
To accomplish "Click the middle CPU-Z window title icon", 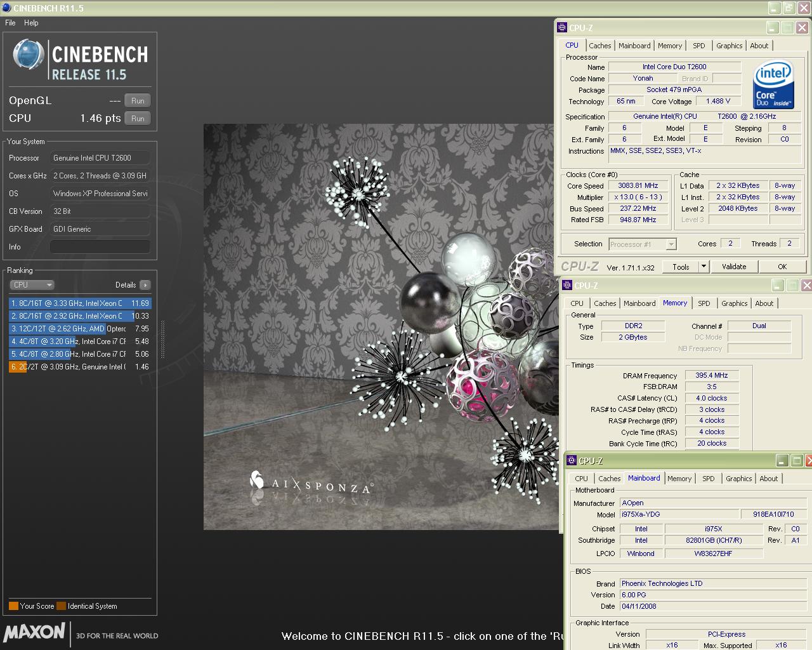I will [567, 286].
